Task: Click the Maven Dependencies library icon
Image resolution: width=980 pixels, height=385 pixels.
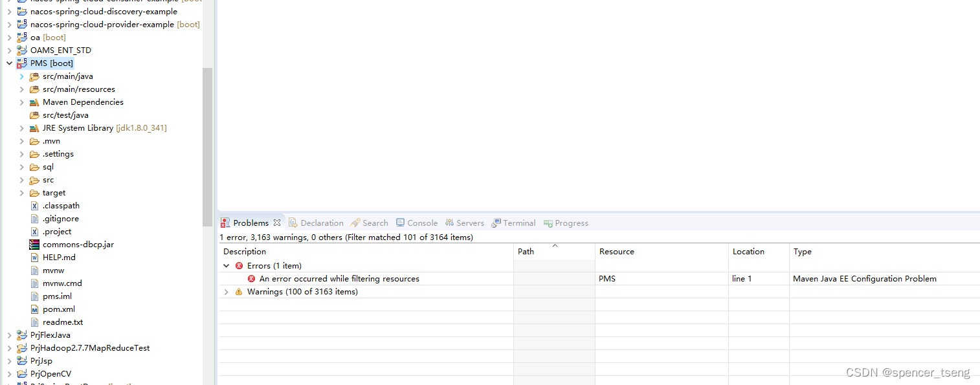Action: click(x=36, y=102)
